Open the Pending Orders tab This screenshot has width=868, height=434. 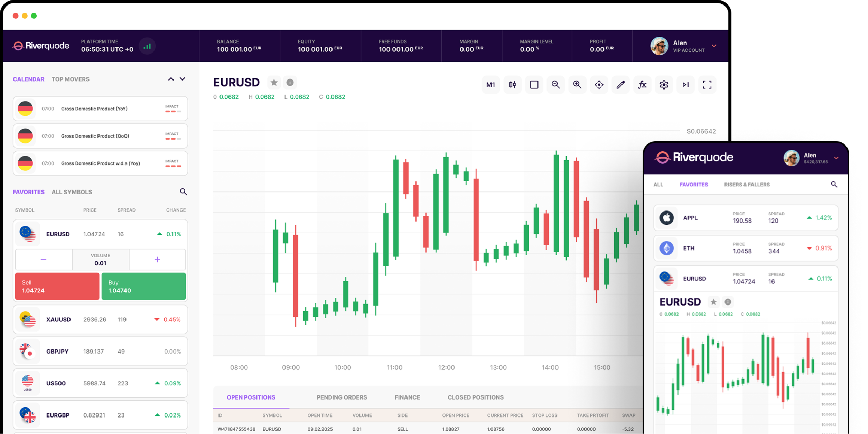click(341, 397)
